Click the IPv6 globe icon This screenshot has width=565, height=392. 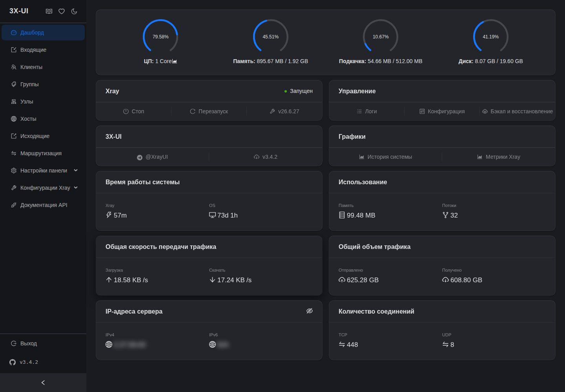click(x=213, y=345)
